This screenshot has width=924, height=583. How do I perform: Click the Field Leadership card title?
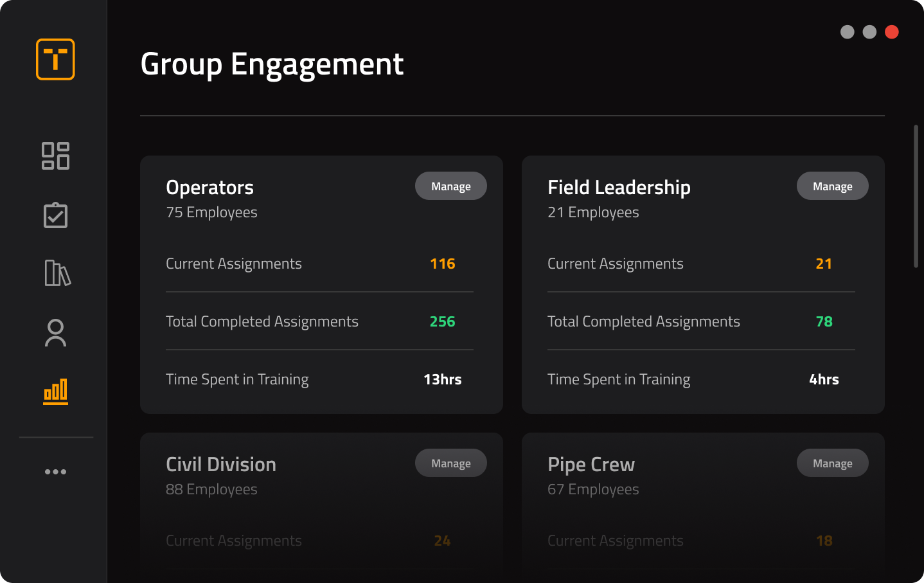(x=619, y=187)
